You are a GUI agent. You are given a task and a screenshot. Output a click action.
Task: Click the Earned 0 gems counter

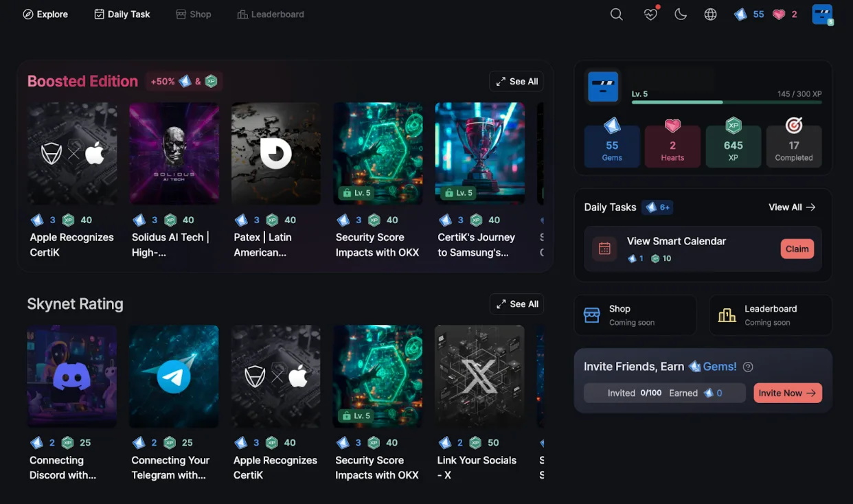click(696, 393)
